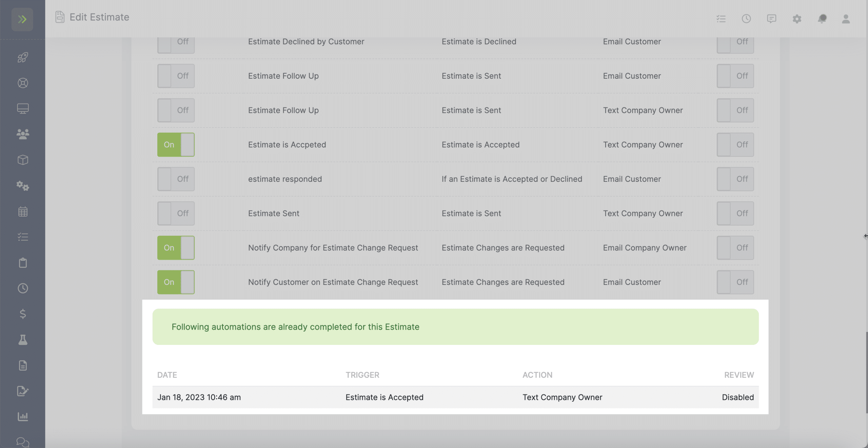Open the messages icon in the top bar

pyautogui.click(x=771, y=19)
